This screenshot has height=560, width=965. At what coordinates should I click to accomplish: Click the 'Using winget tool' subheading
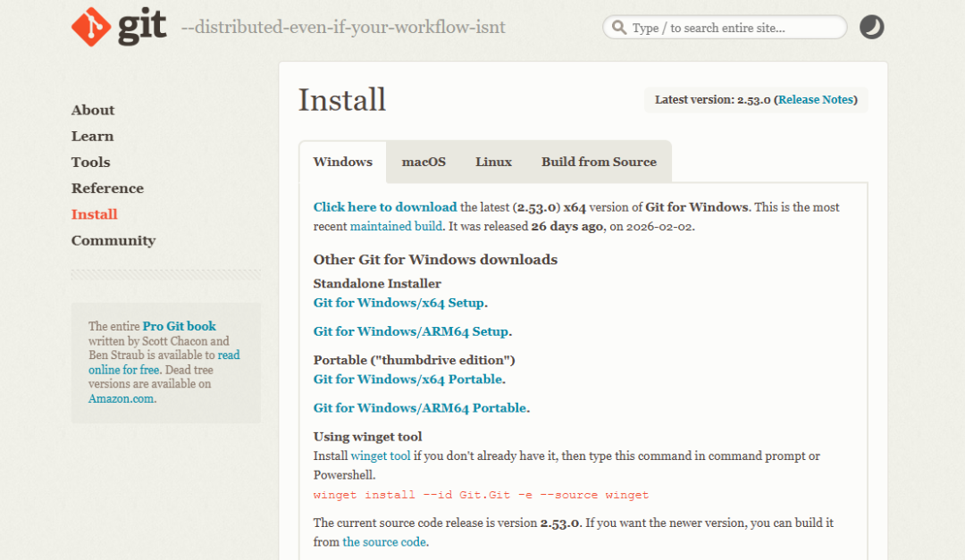click(x=367, y=437)
